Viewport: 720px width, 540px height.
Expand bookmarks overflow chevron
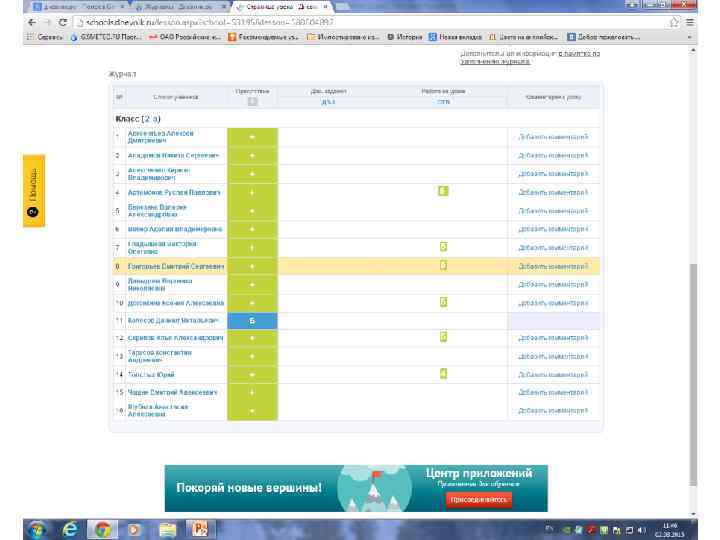pos(689,37)
